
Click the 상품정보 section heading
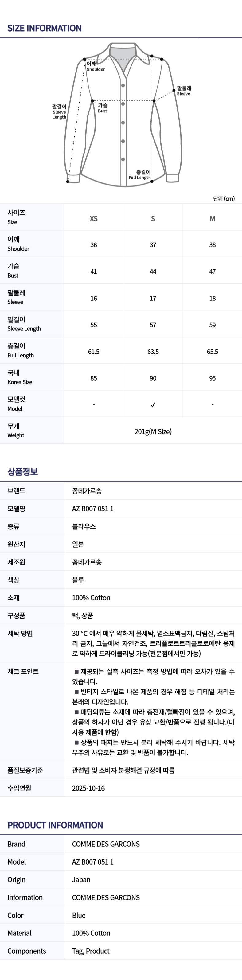pos(23,472)
